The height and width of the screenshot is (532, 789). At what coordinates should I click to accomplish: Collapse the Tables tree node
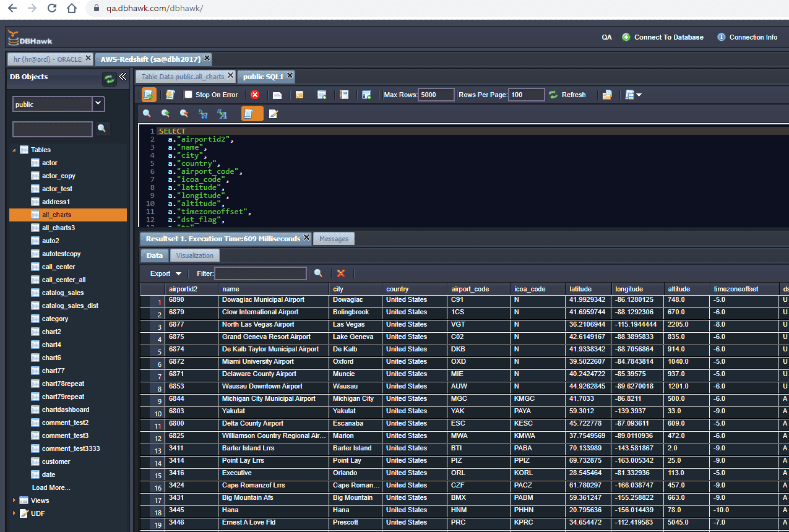14,150
